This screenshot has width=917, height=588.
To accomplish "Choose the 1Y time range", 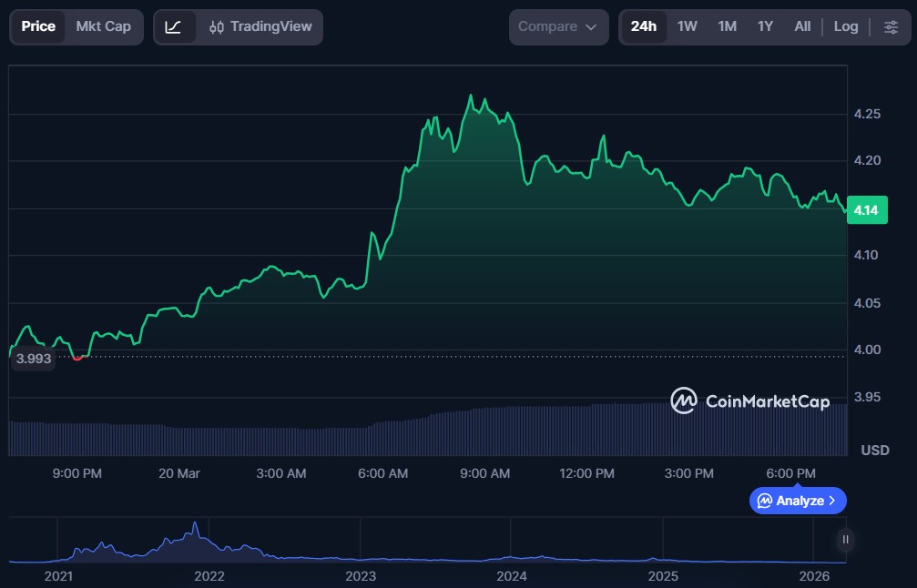I will click(765, 26).
